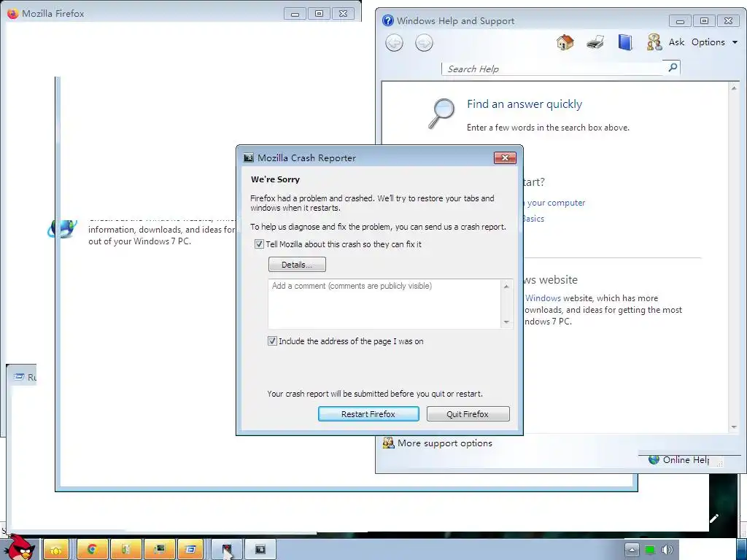
Task: Click the Firefox logo in Mozilla Firefox title bar
Action: [x=13, y=13]
